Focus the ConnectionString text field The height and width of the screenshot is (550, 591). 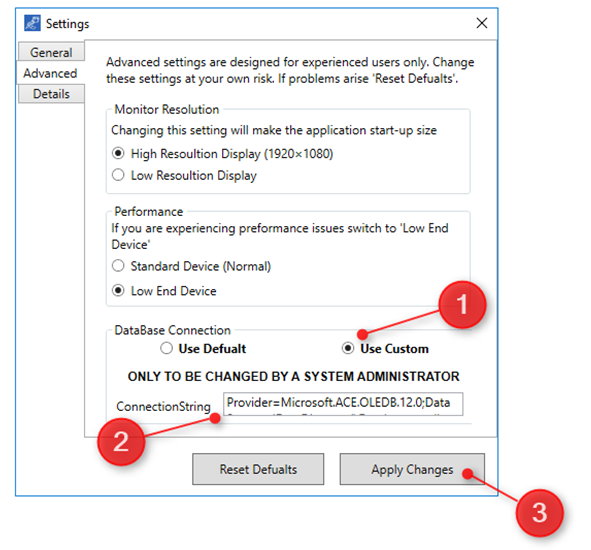point(343,404)
